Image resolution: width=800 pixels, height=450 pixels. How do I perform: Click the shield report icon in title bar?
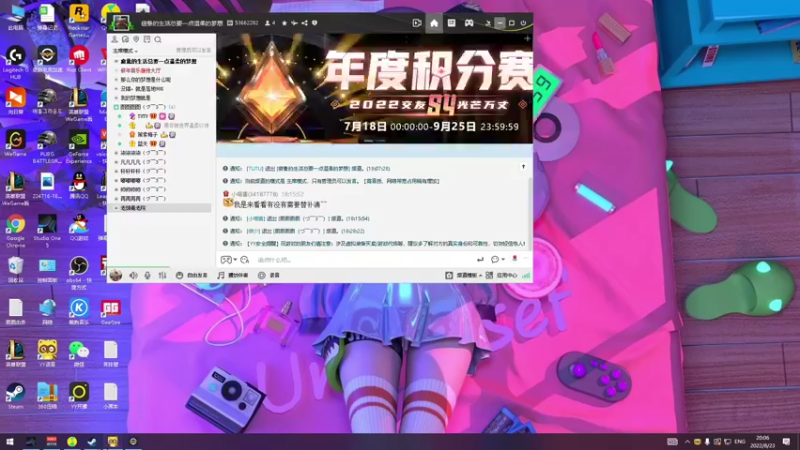[314, 23]
